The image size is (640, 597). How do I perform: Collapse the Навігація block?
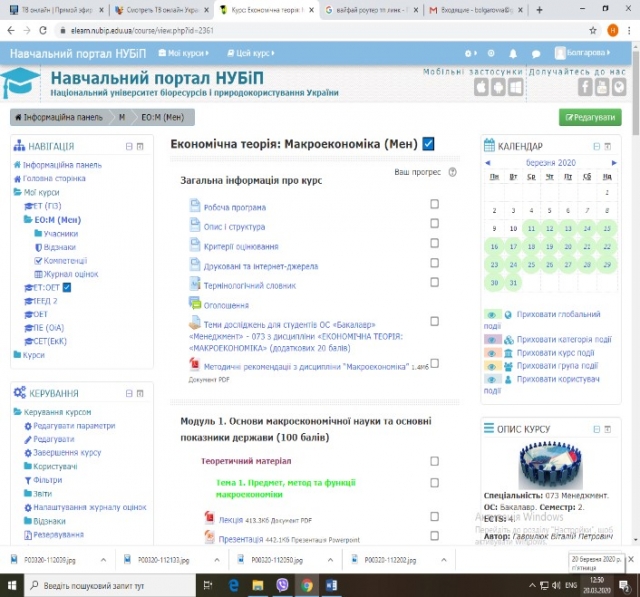tap(128, 146)
